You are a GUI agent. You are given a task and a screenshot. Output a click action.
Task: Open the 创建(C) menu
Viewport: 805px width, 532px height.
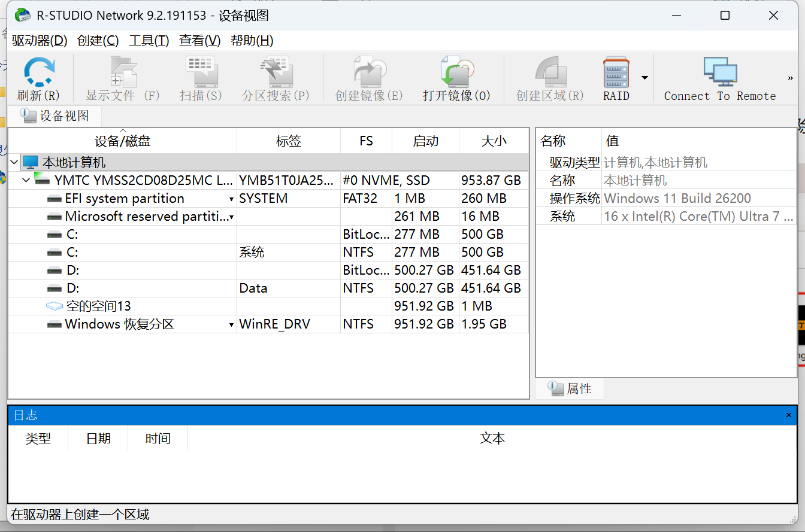click(x=98, y=41)
